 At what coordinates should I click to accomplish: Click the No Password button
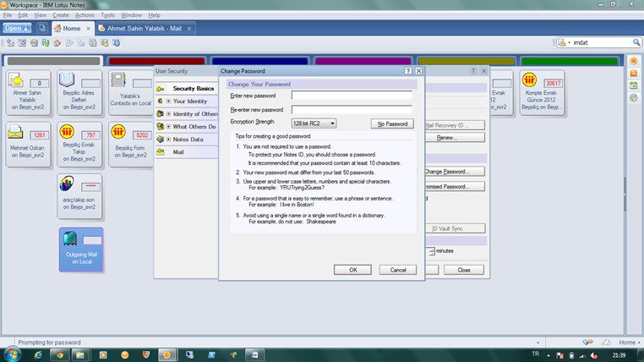(x=392, y=123)
